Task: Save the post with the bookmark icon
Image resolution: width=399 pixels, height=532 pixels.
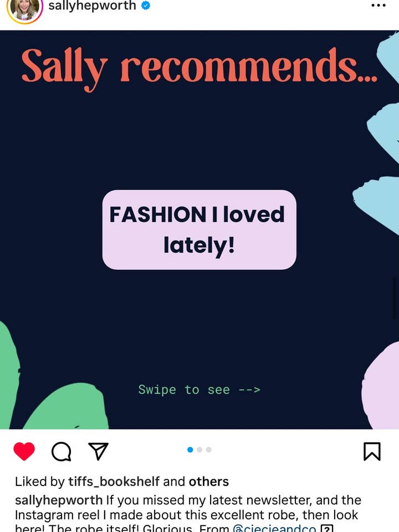Action: coord(372,451)
